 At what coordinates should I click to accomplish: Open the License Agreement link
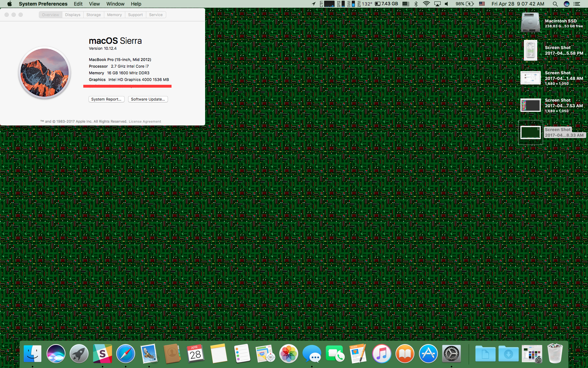coord(145,122)
